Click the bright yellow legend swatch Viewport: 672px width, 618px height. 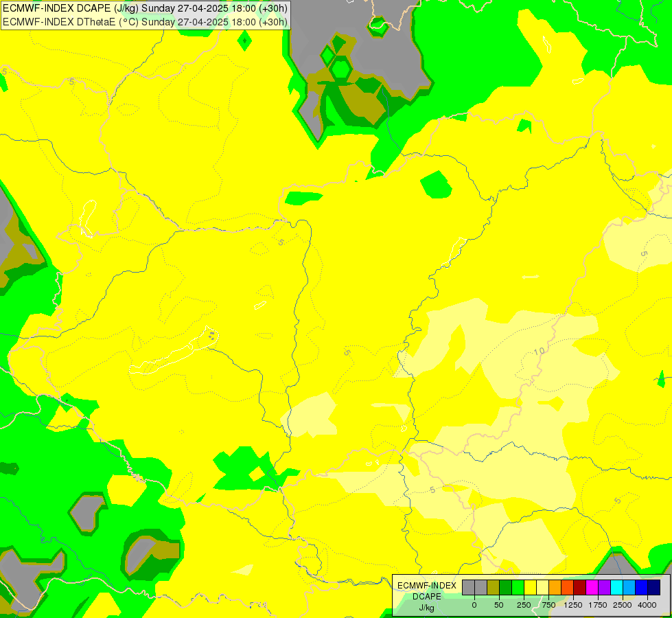(530, 587)
